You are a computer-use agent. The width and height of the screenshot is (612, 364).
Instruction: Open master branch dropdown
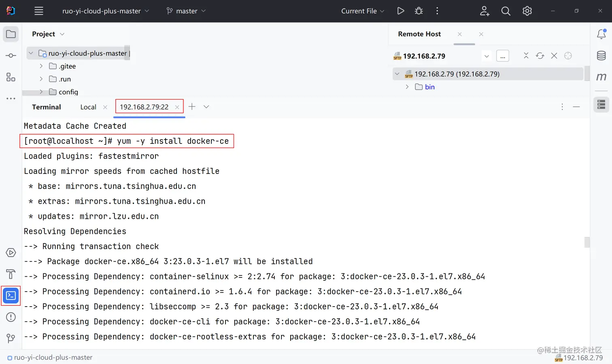coord(186,11)
